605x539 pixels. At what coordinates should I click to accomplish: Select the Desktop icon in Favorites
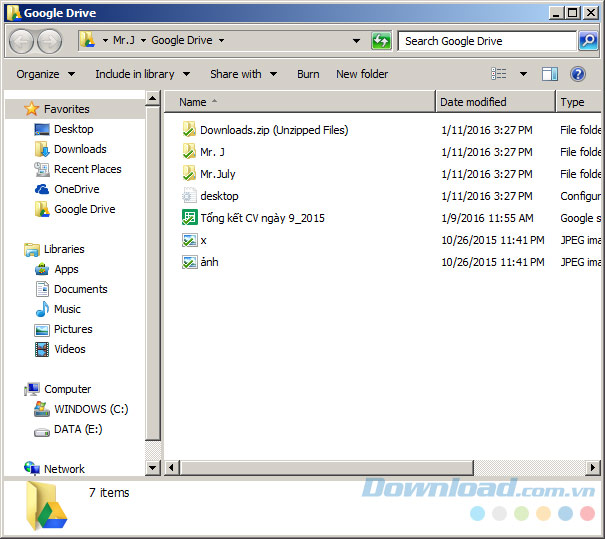(x=42, y=129)
